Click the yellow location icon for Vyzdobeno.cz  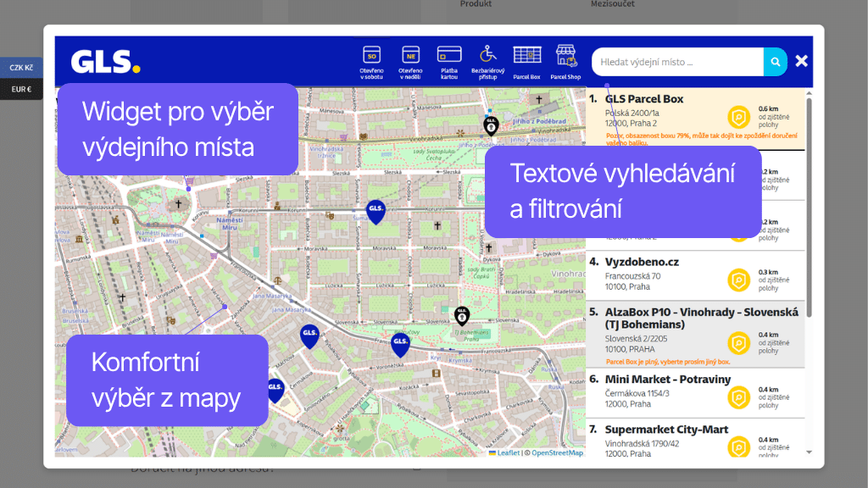pos(739,279)
